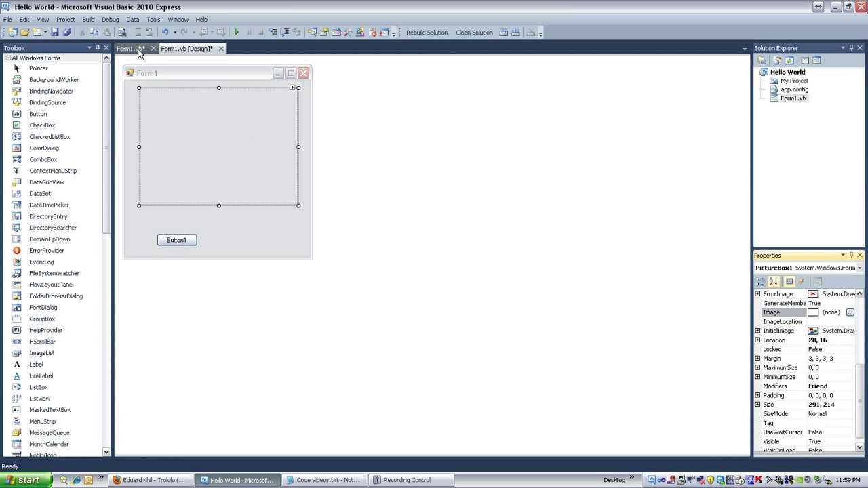Toggle the Auto Hide pin on the Toolbox
Screen dimensions: 868x488
coord(97,47)
